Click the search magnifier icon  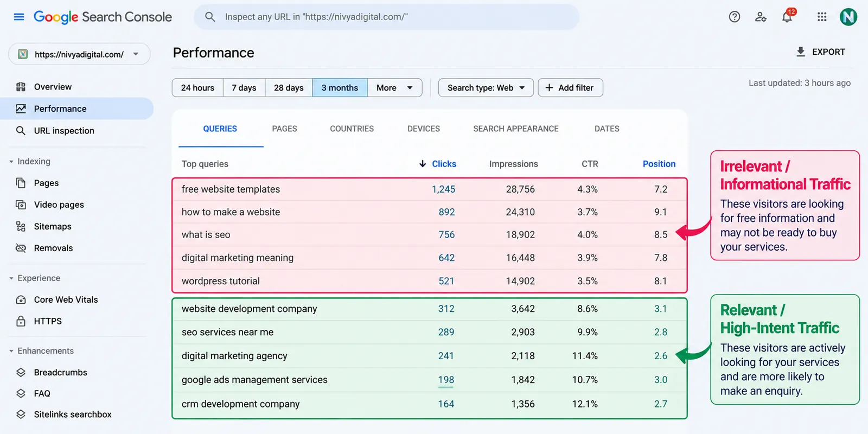[210, 17]
